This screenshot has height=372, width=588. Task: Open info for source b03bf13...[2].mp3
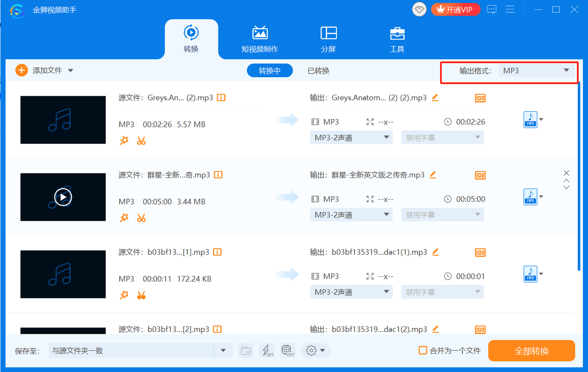pos(217,329)
